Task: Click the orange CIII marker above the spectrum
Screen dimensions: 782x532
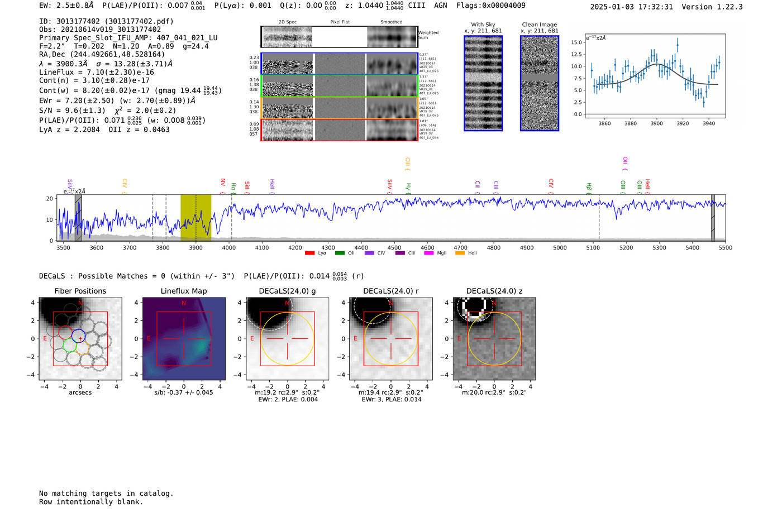Action: (408, 164)
